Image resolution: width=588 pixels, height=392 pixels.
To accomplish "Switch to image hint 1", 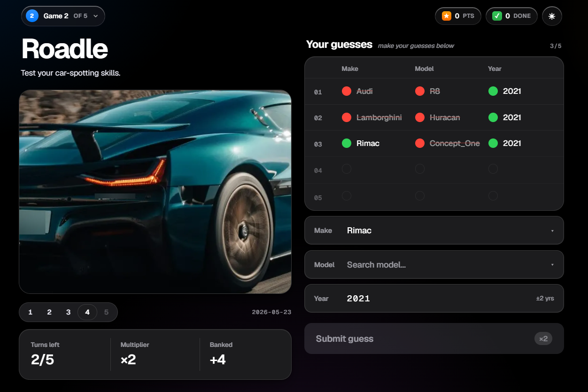I will pos(31,312).
